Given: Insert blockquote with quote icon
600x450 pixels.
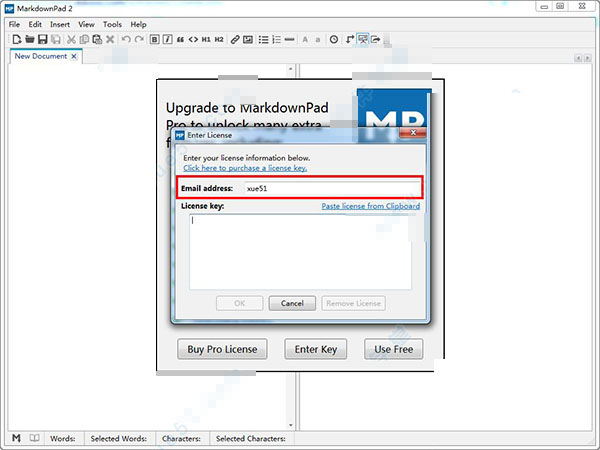Looking at the screenshot, I should click(x=180, y=39).
